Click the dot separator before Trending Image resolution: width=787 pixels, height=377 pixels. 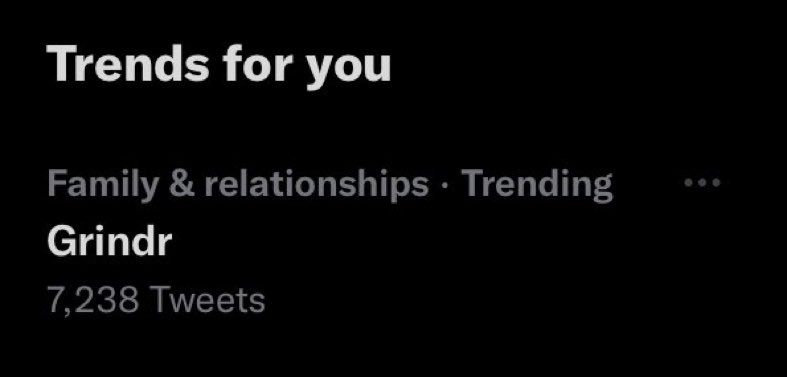coord(445,184)
